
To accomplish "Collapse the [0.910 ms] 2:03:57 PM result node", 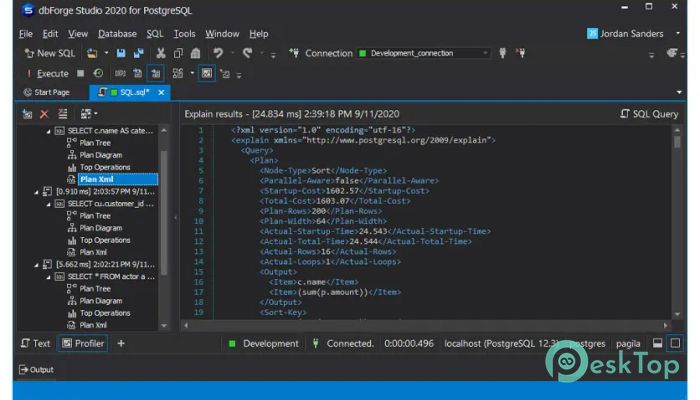I will [36, 192].
